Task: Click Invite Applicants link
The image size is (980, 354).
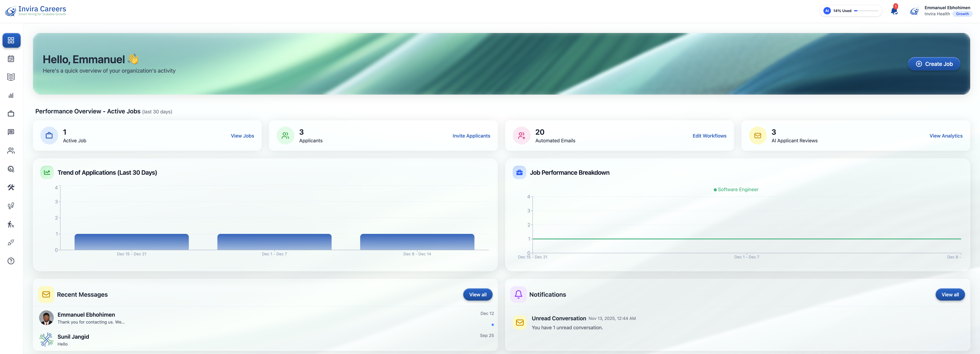Action: click(471, 136)
